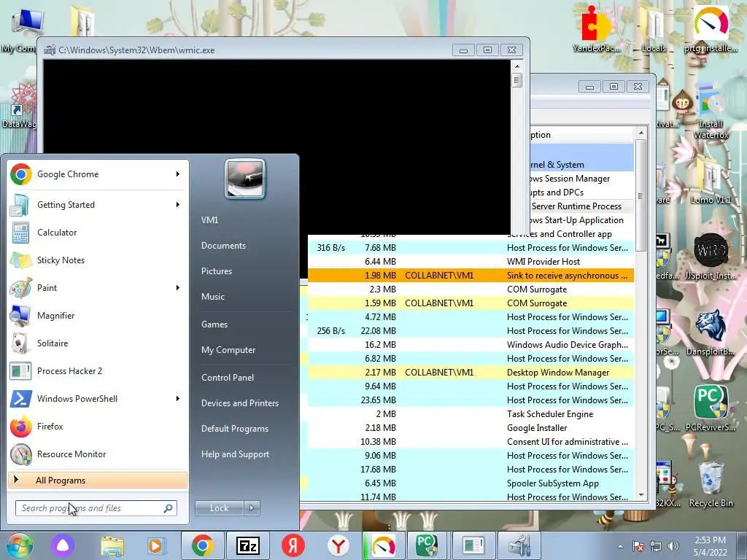Viewport: 747px width, 560px height.
Task: Click Process Hacker list scrollbar down arrow
Action: click(x=640, y=495)
